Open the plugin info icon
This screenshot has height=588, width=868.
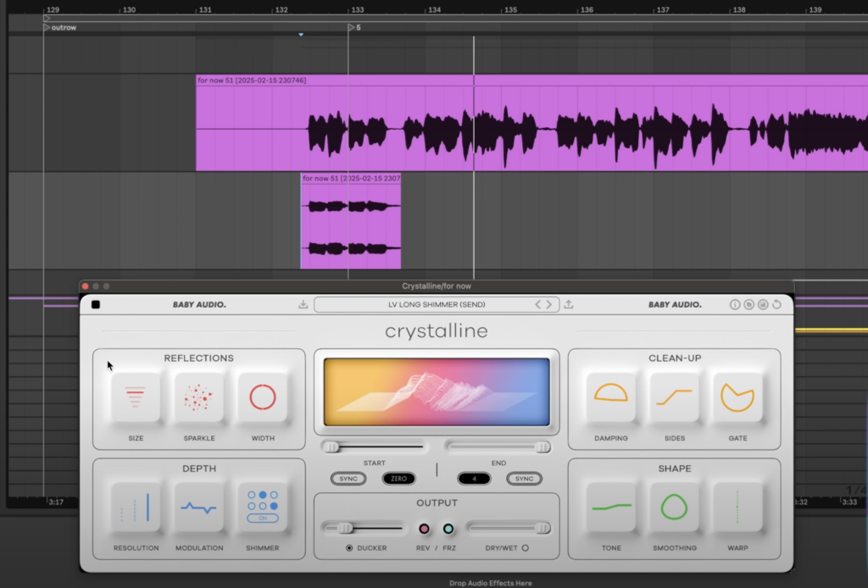pos(735,305)
